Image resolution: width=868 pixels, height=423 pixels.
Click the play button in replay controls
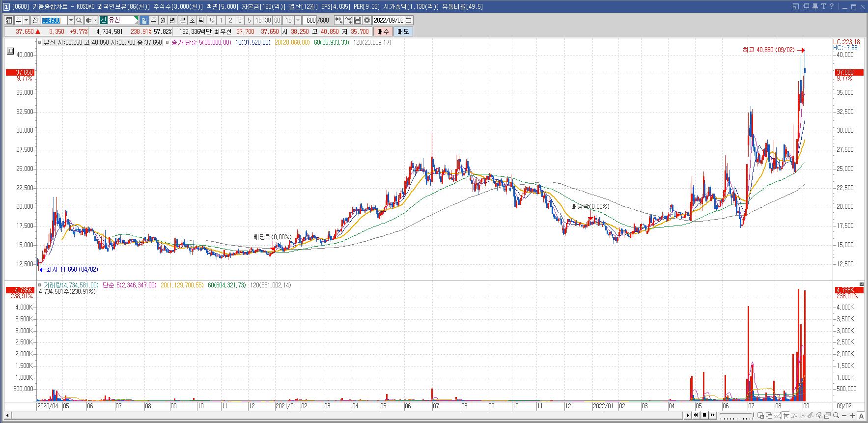click(x=688, y=416)
